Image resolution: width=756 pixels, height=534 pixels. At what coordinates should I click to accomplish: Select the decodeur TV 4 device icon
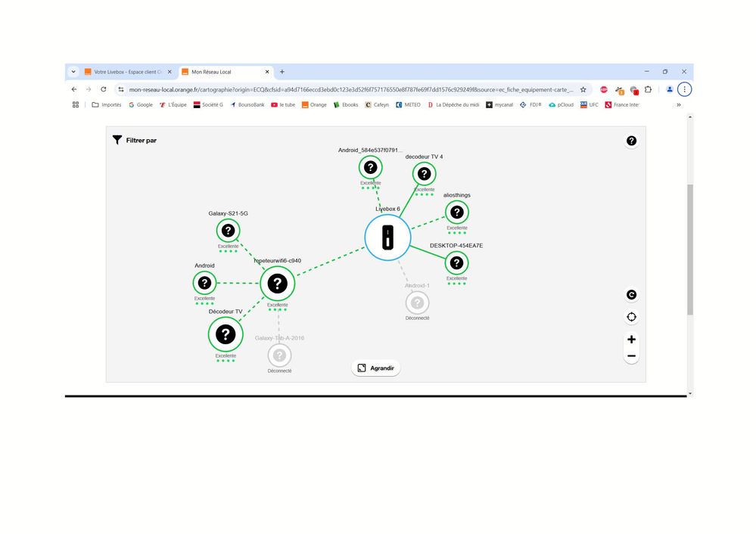point(424,174)
